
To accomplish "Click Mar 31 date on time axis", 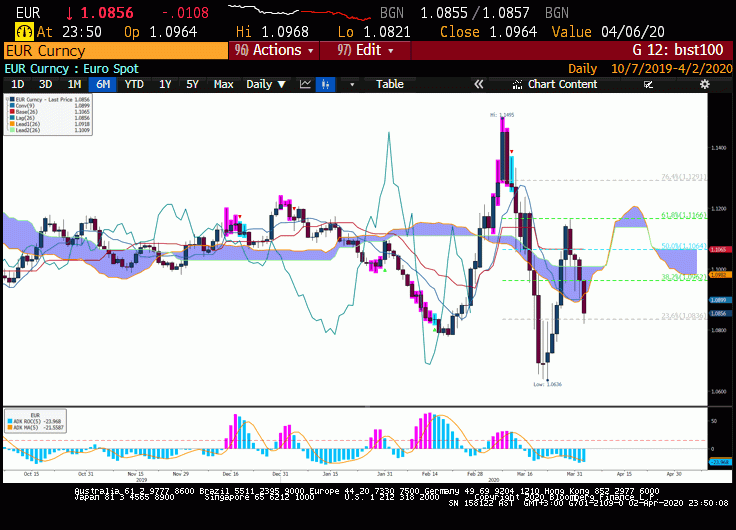I will click(x=575, y=474).
